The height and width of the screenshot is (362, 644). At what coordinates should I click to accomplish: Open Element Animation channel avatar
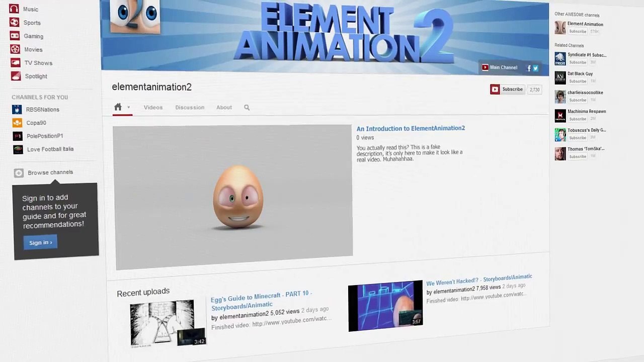pyautogui.click(x=560, y=28)
